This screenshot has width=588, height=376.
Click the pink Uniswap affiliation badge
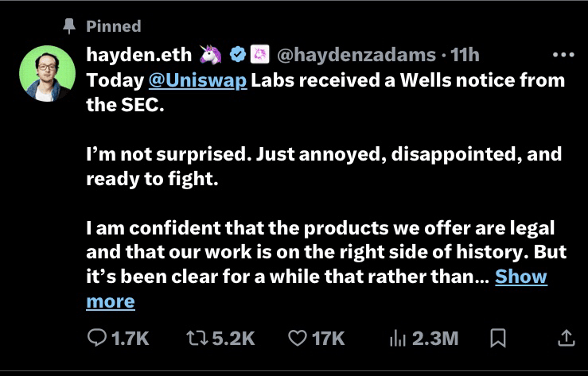[259, 55]
